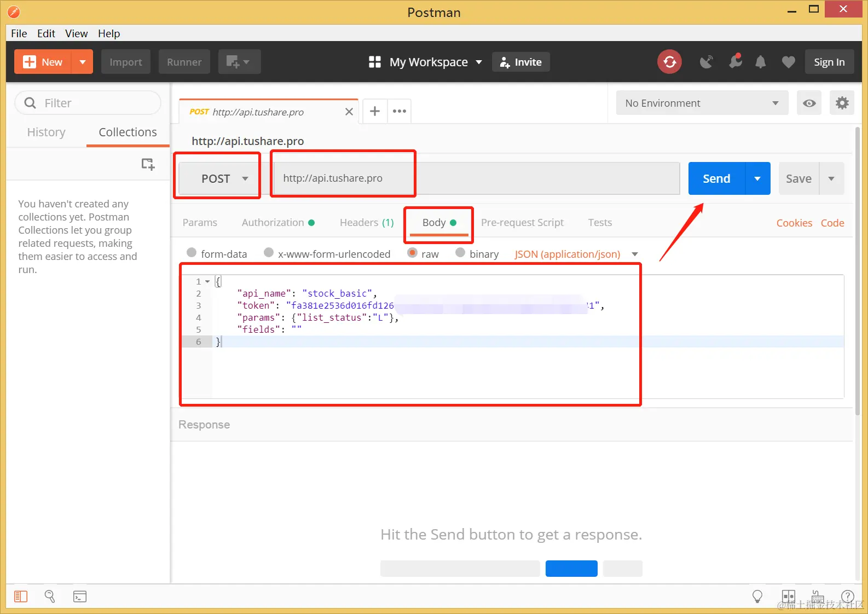Switch to the Collections tab
Screen dimensions: 868x614
(128, 132)
